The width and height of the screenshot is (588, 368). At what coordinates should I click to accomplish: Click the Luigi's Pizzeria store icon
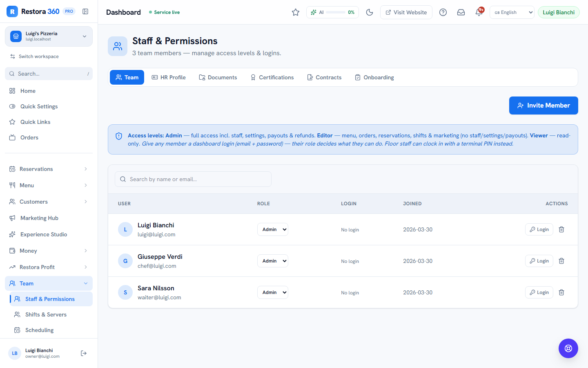(x=16, y=36)
